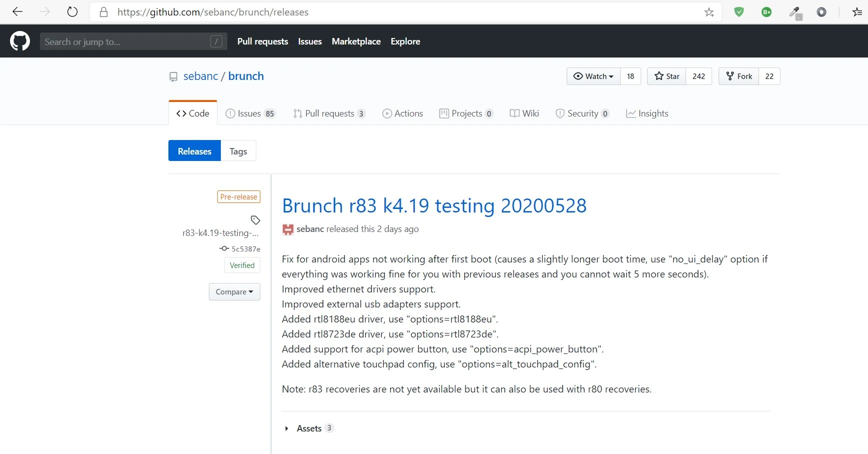868x454 pixels.
Task: Switch to the Projects tab
Action: (x=466, y=113)
